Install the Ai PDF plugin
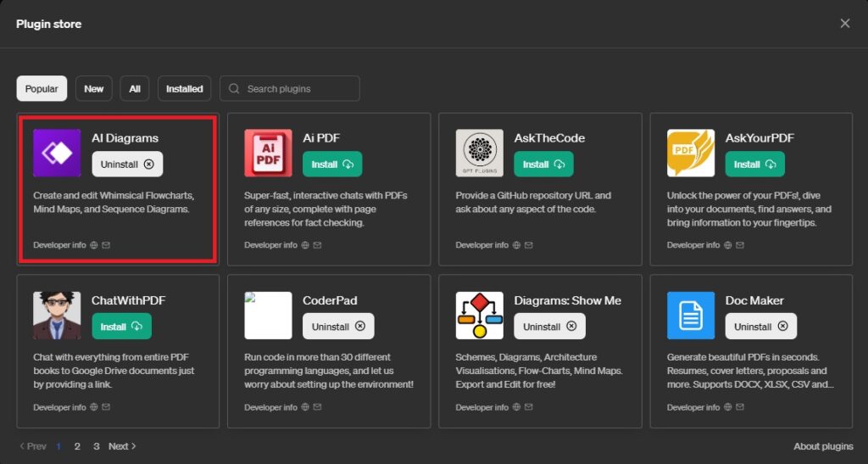 click(x=332, y=165)
